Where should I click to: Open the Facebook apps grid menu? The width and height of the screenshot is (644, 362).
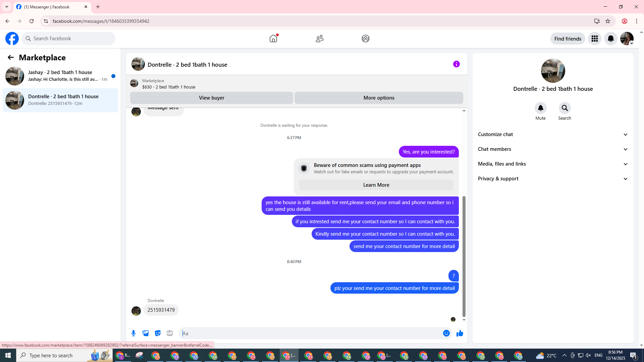click(x=594, y=39)
